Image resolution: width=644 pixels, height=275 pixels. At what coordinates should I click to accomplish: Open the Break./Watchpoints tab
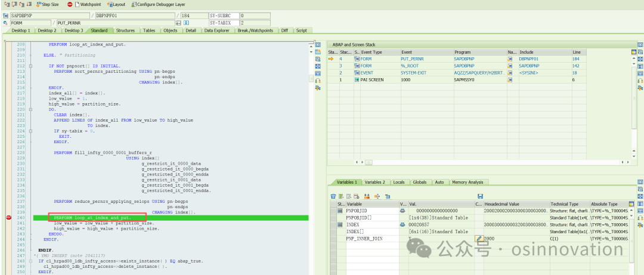[x=255, y=30]
